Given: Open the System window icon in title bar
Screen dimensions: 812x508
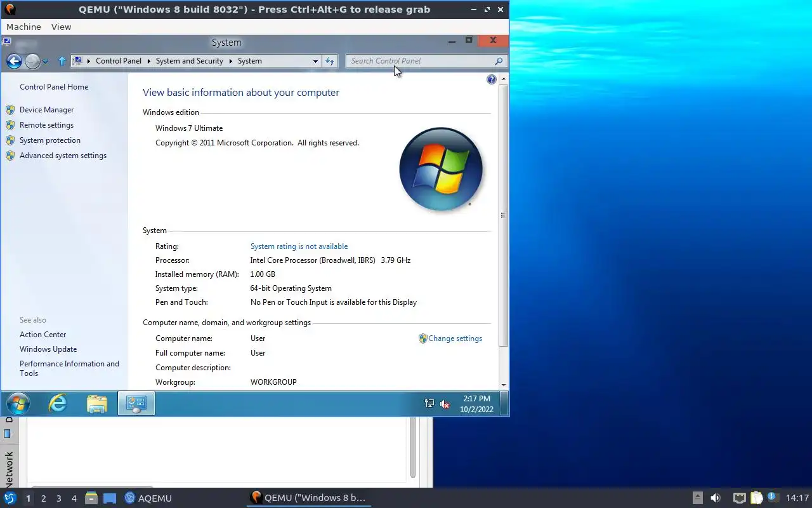Looking at the screenshot, I should click(7, 41).
